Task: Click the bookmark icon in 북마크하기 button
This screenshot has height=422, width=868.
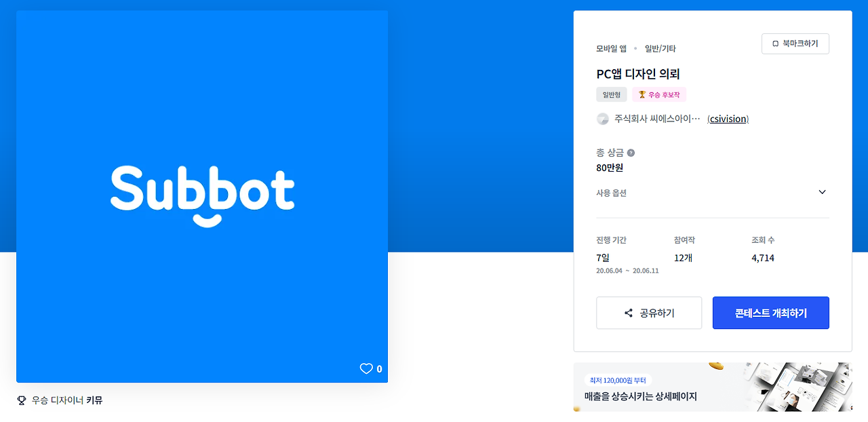Action: (x=775, y=44)
